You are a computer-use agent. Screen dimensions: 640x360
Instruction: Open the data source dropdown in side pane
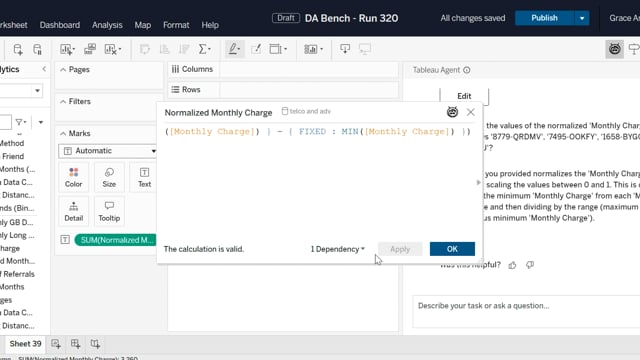[37, 91]
